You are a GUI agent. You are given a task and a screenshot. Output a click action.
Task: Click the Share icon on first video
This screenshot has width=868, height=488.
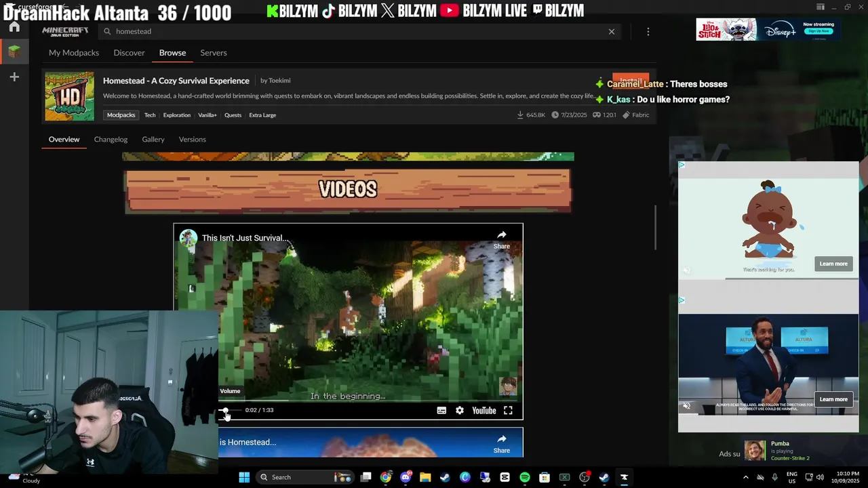click(x=502, y=239)
